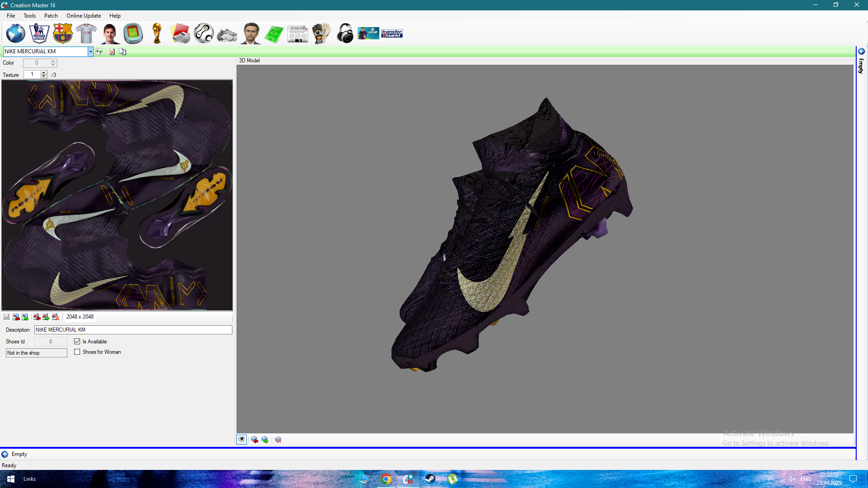Viewport: 868px width, 488px height.
Task: Open the Windows notification center
Action: (x=853, y=479)
